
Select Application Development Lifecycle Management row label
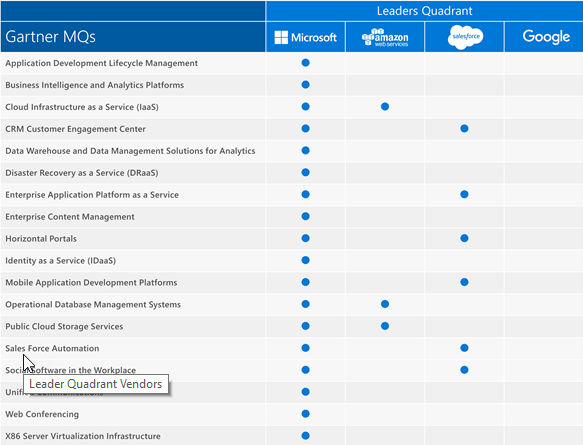point(102,63)
